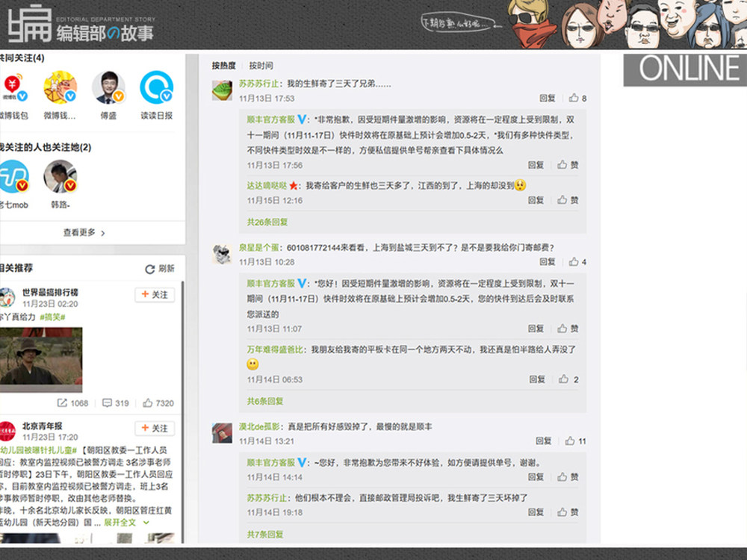Reply to 泉星是个蛋's 11月13日 10:28 comment
Viewport: 747px width, 560px height.
pyautogui.click(x=548, y=262)
